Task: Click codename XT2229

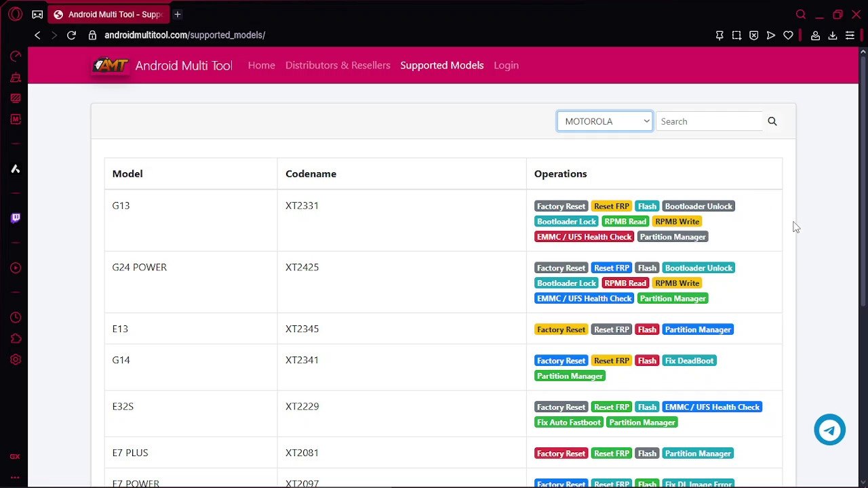Action: click(x=302, y=407)
